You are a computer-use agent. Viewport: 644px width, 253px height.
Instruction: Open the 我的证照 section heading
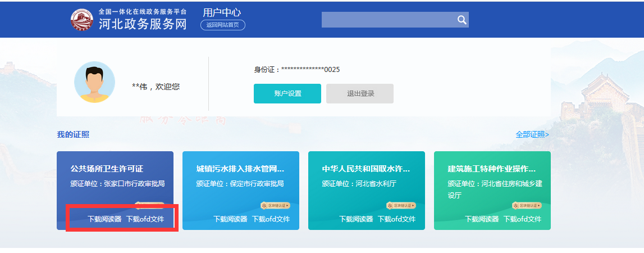click(x=73, y=134)
